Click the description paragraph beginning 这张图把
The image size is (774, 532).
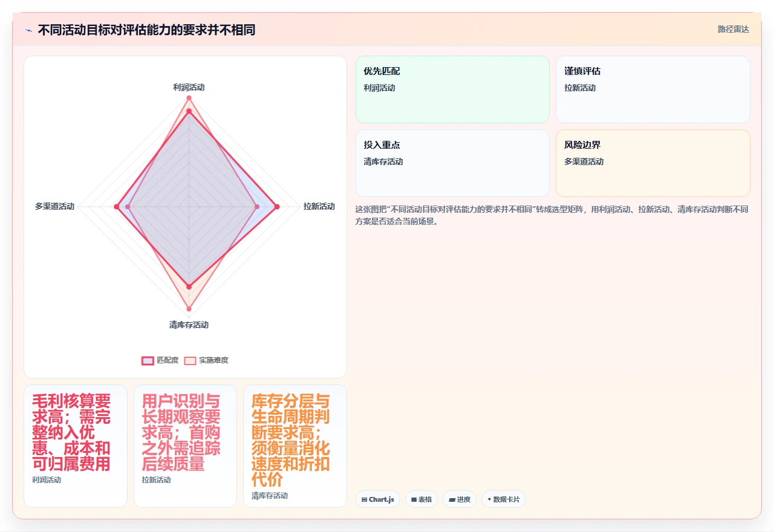(x=552, y=215)
